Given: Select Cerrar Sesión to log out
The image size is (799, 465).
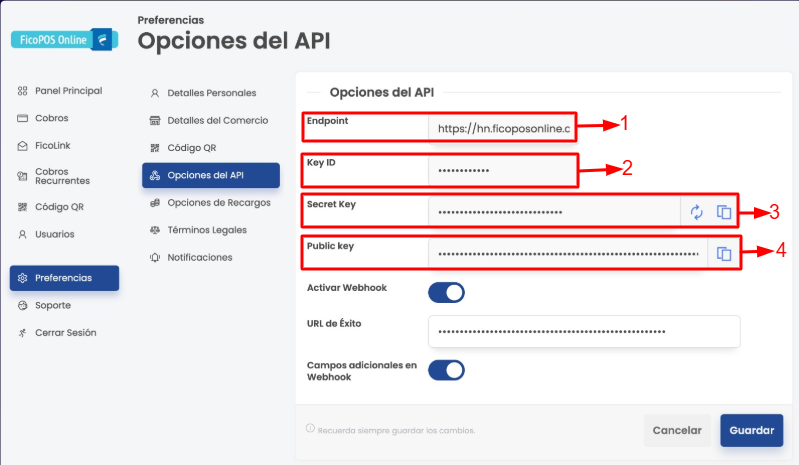Looking at the screenshot, I should (64, 333).
